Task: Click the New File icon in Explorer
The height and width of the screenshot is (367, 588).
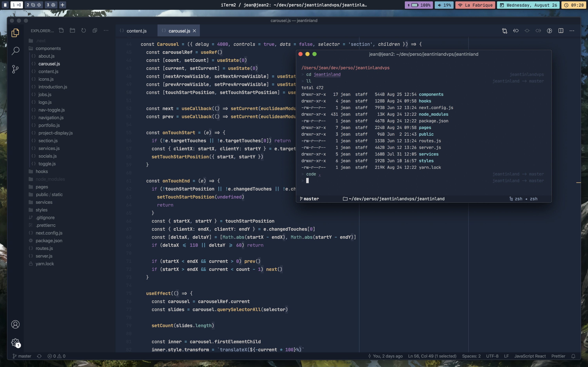Action: point(61,30)
